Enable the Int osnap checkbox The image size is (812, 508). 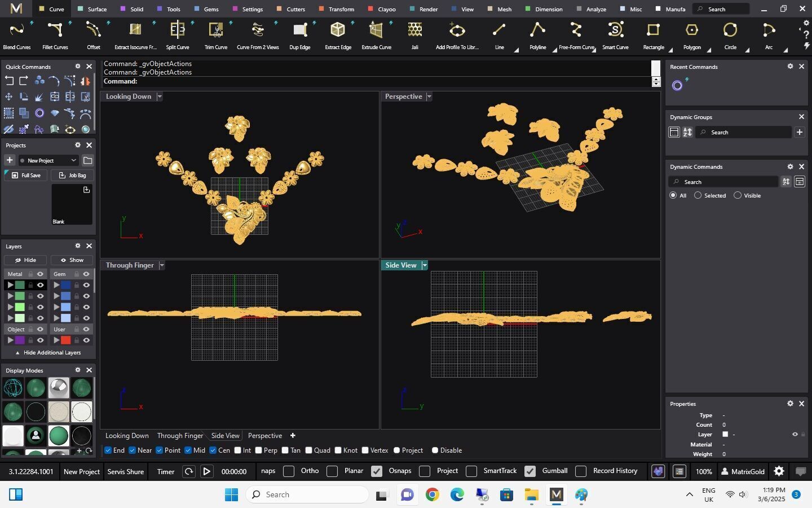point(238,450)
